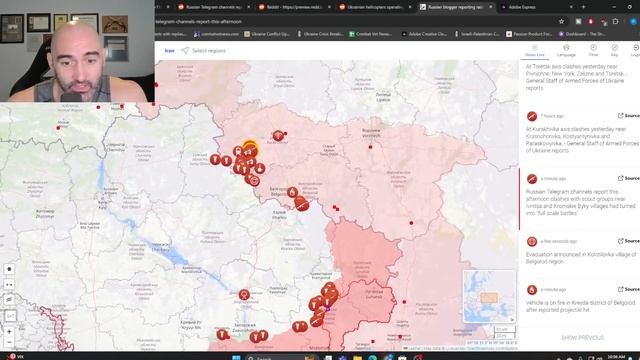The height and width of the screenshot is (360, 640).
Task: Click the two-dots map control button
Action: coord(9,284)
